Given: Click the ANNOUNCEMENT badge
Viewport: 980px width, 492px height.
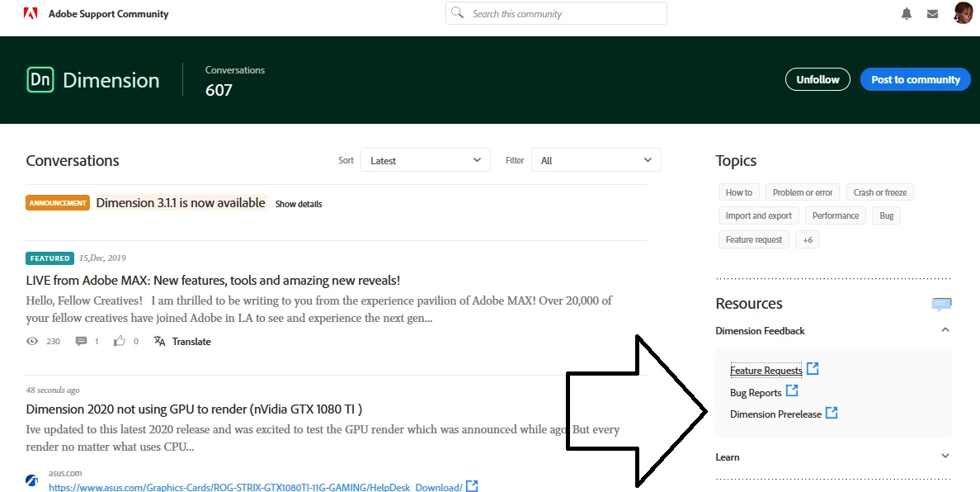Looking at the screenshot, I should click(58, 202).
